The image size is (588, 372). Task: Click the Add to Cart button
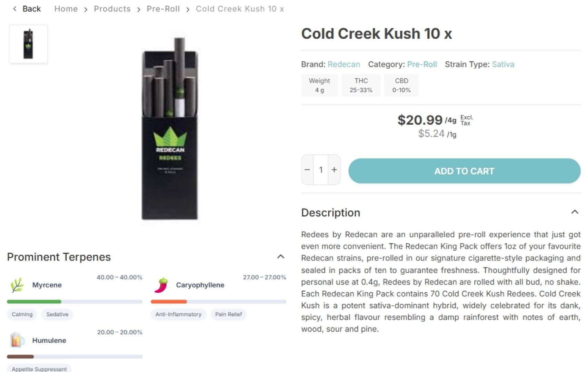pos(464,171)
